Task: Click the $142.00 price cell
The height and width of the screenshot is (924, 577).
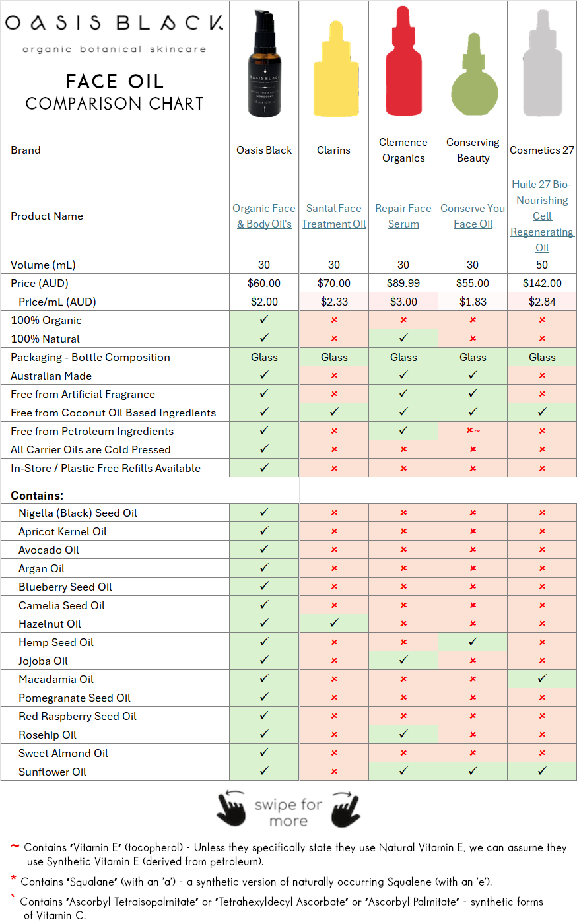Action: [542, 283]
